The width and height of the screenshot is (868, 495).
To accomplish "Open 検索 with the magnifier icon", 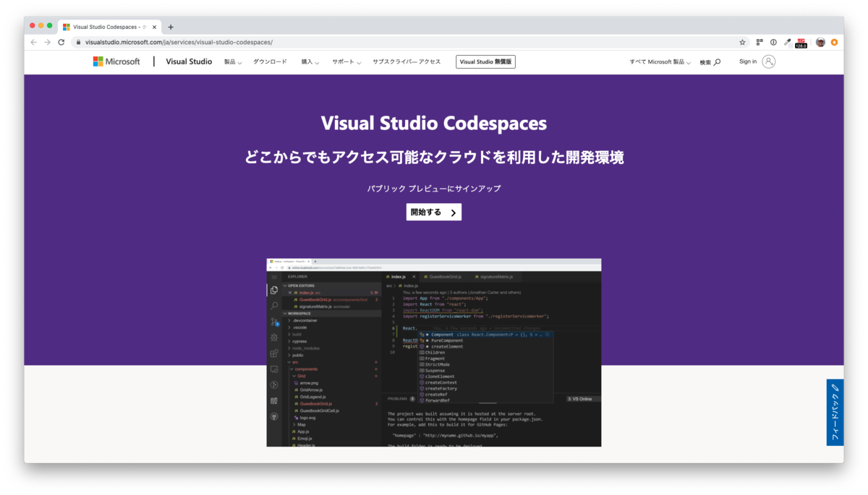I will [x=710, y=62].
